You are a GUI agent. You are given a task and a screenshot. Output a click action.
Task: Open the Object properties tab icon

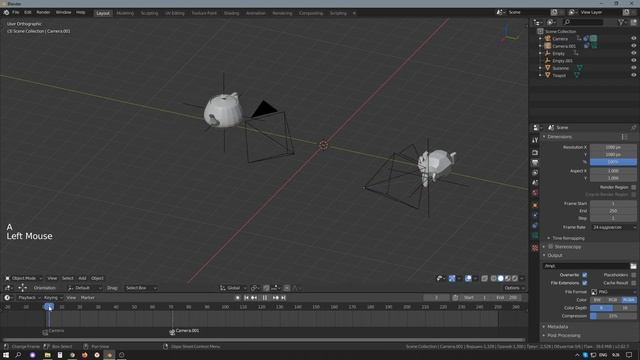coord(535,205)
